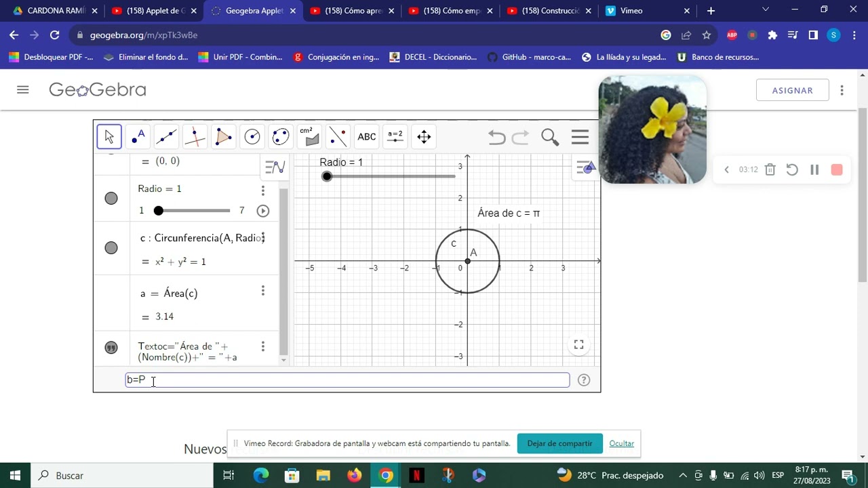Restart the Vimeo recording
The image size is (868, 488).
coord(792,169)
